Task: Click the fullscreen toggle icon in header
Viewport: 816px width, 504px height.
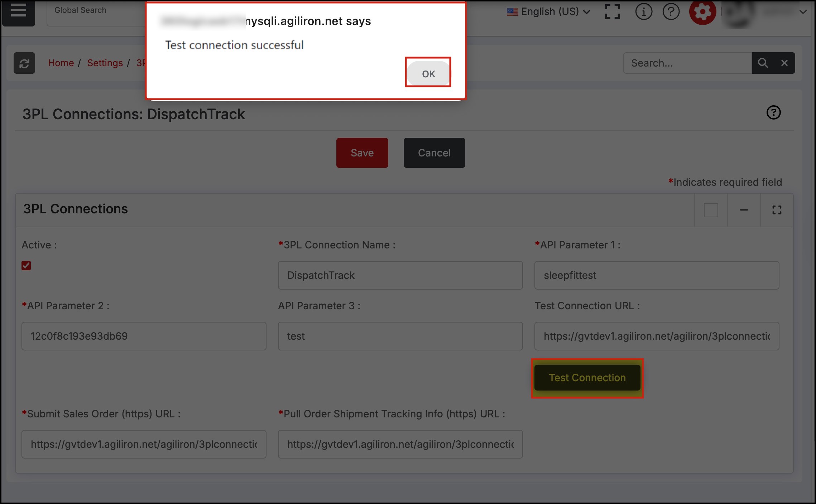Action: tap(612, 11)
